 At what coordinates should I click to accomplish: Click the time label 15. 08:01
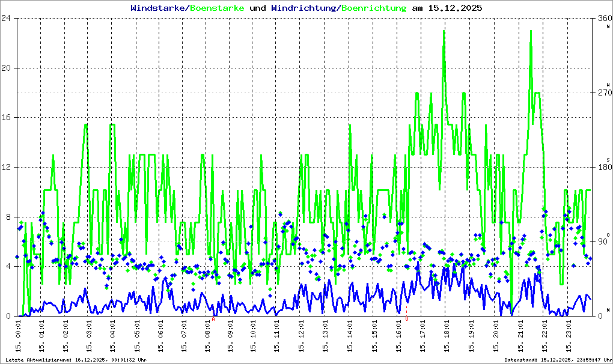coord(207,336)
